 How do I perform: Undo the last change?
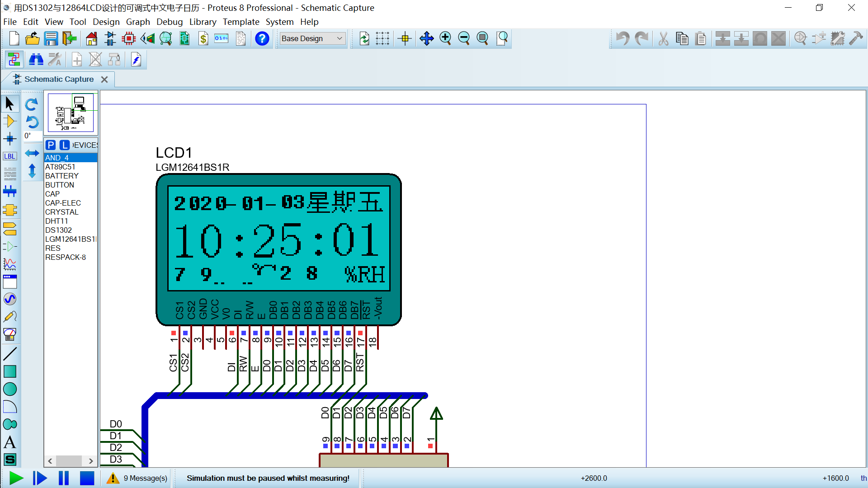(x=623, y=38)
